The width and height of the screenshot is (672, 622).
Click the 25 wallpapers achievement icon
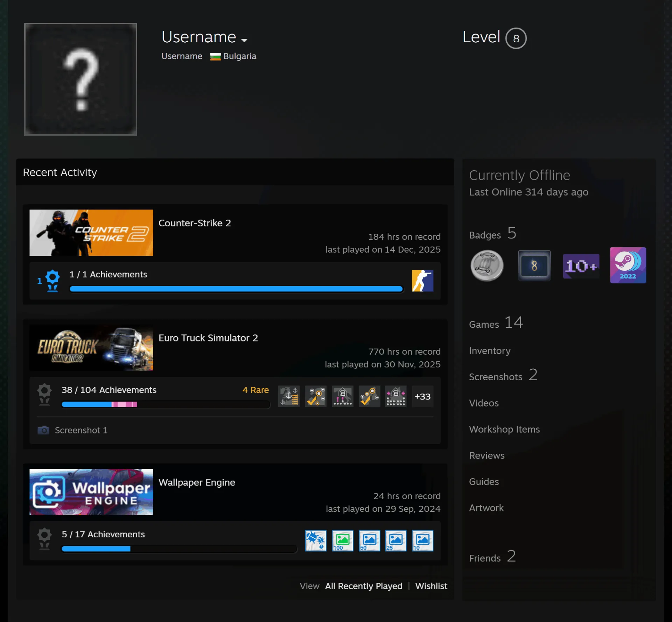pos(396,540)
